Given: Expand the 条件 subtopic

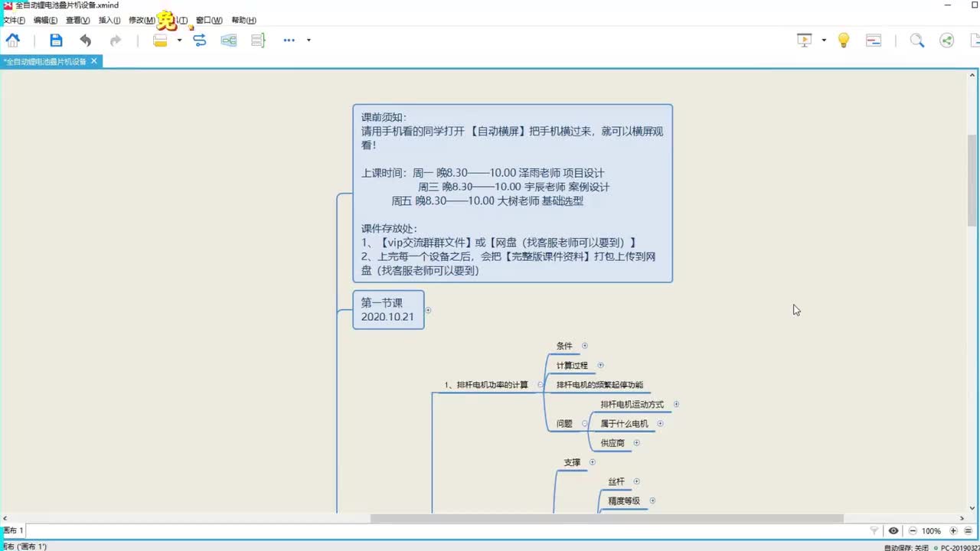Looking at the screenshot, I should pos(585,346).
